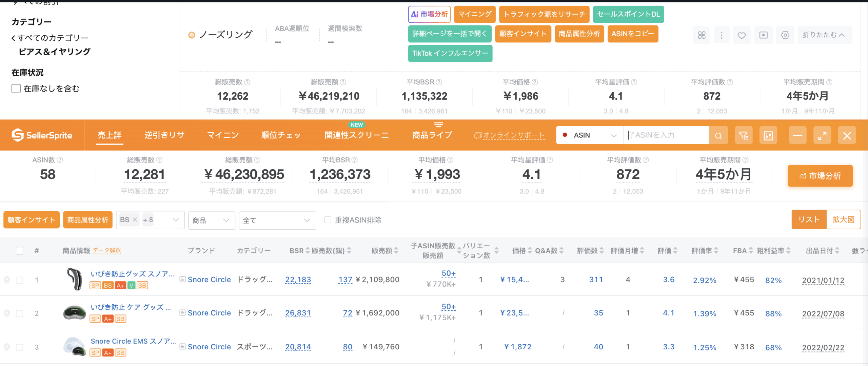The image size is (868, 366).
Task: Open the 関連性スクリーニ tab
Action: pyautogui.click(x=356, y=135)
